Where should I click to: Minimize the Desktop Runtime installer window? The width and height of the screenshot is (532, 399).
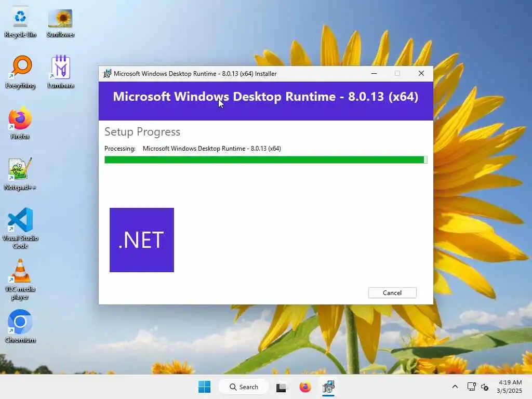pos(374,74)
